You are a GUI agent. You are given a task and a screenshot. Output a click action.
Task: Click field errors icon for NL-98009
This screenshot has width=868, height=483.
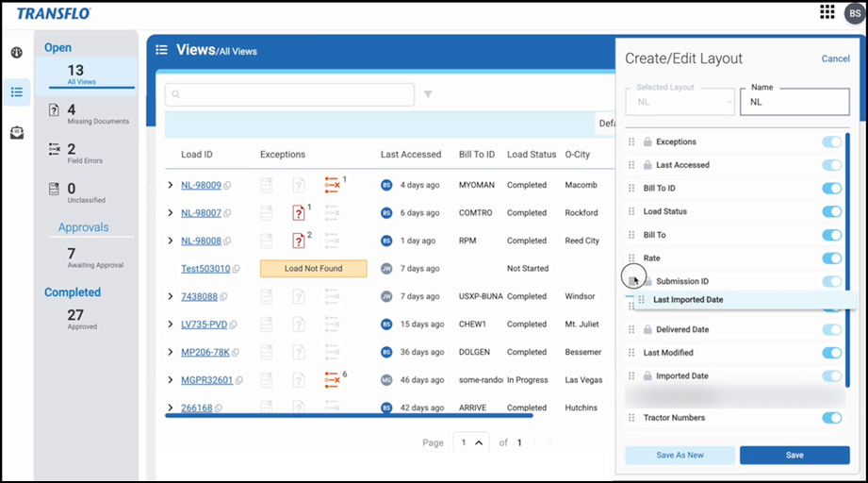pos(332,185)
